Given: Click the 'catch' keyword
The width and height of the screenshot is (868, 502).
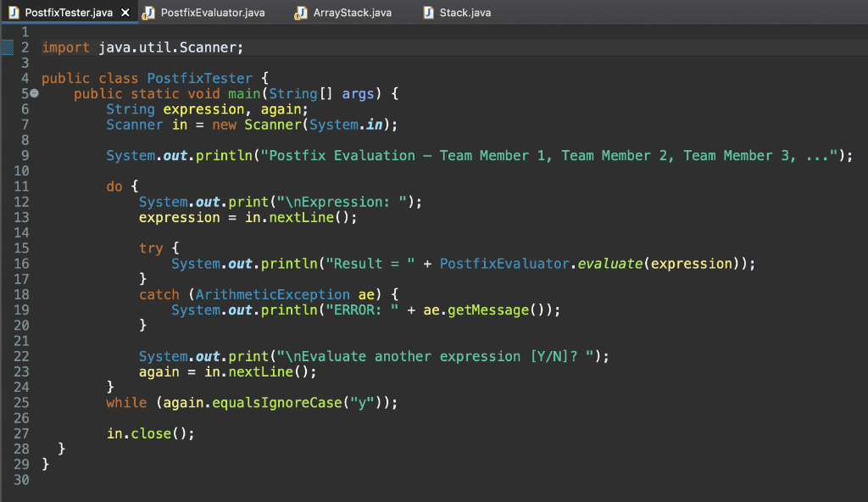Looking at the screenshot, I should [159, 295].
